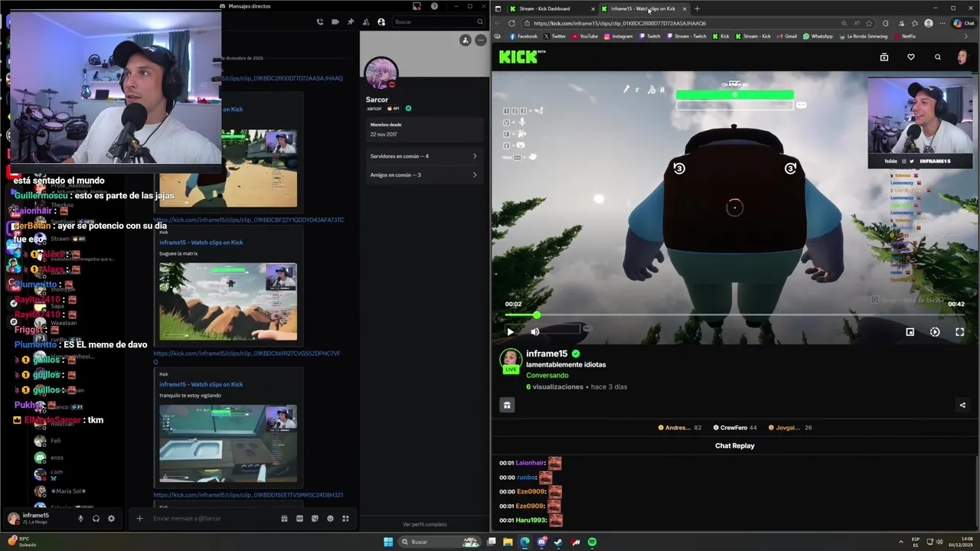
Task: Expand Amigos en común list
Action: [x=423, y=174]
